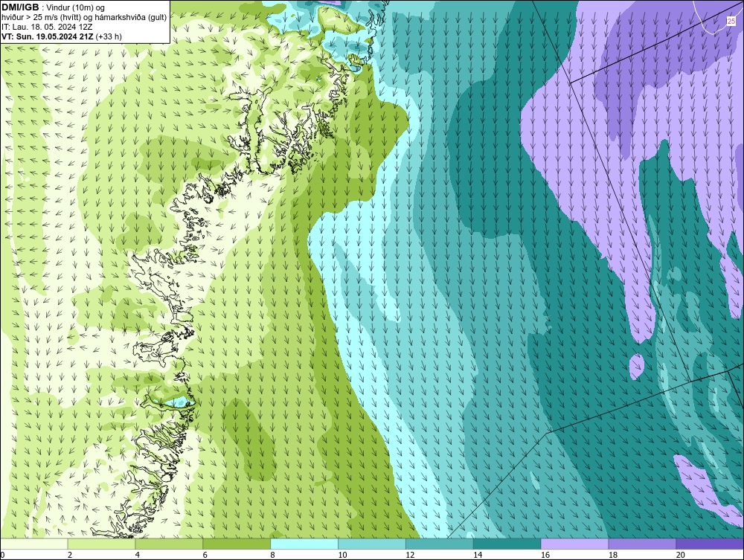Click the "10" legend scale label
The image size is (744, 560).
click(x=342, y=555)
